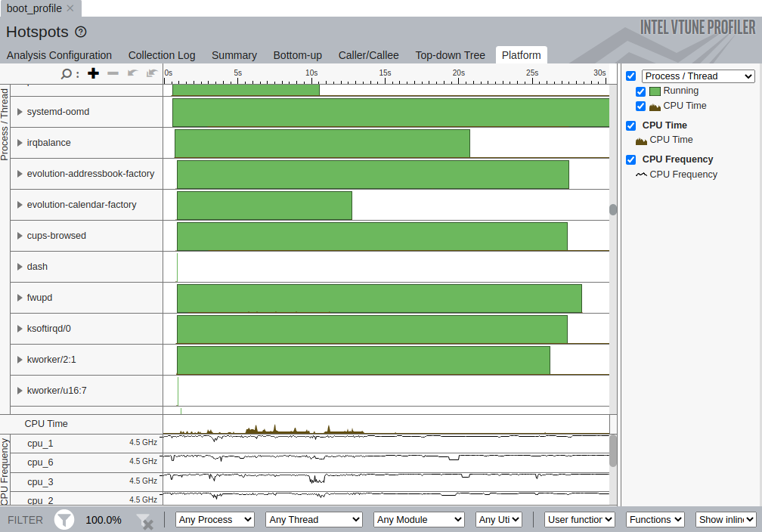Switch to the Bottom-up tab
This screenshot has width=762, height=532.
click(297, 55)
